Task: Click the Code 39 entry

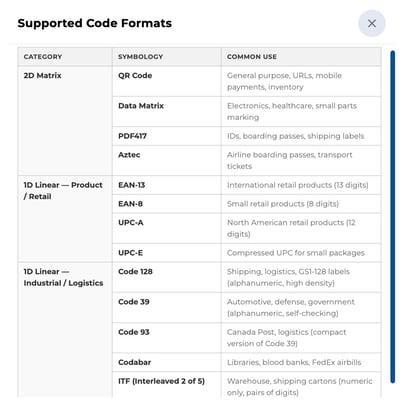Action: click(x=134, y=302)
